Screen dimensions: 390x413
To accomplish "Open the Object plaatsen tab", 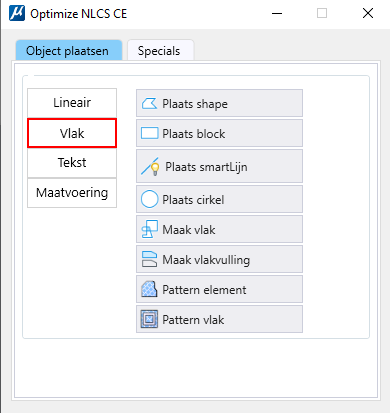I will click(x=67, y=51).
